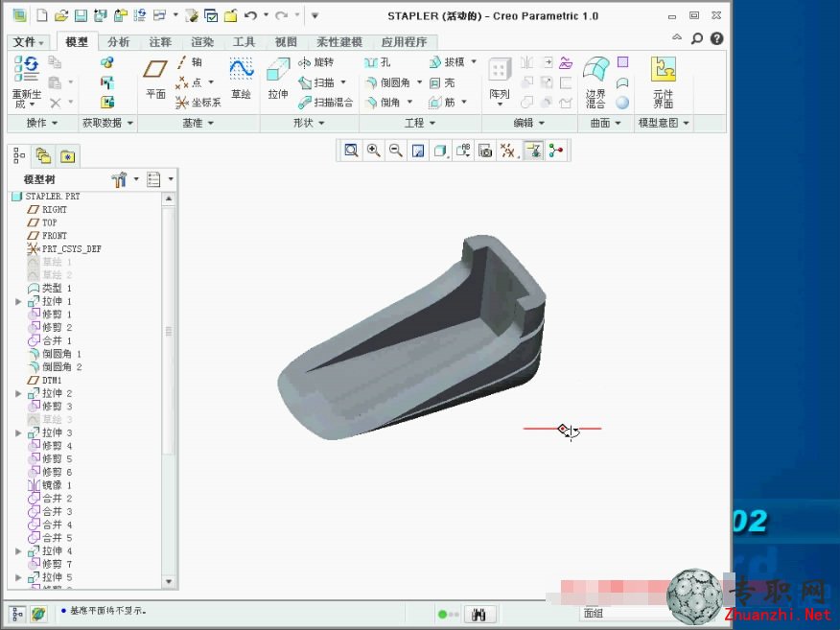Image resolution: width=840 pixels, height=630 pixels.
Task: Select 倒圆角 2 in the model tree
Action: click(x=55, y=367)
